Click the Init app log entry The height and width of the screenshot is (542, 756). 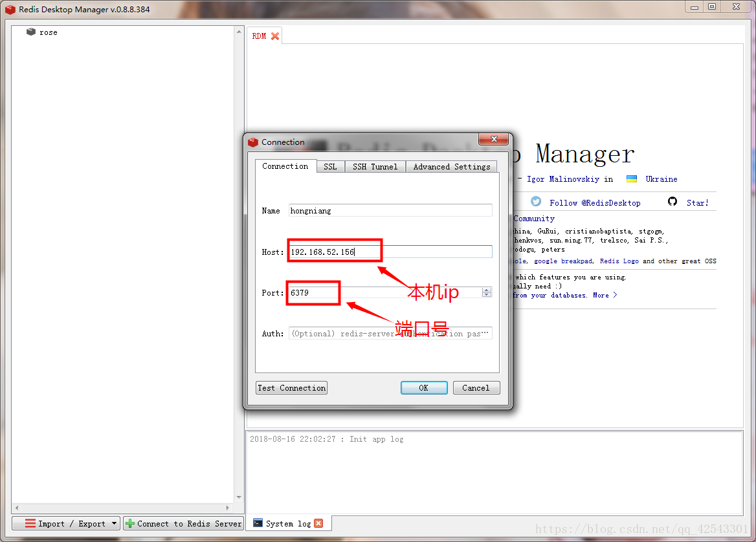click(327, 439)
